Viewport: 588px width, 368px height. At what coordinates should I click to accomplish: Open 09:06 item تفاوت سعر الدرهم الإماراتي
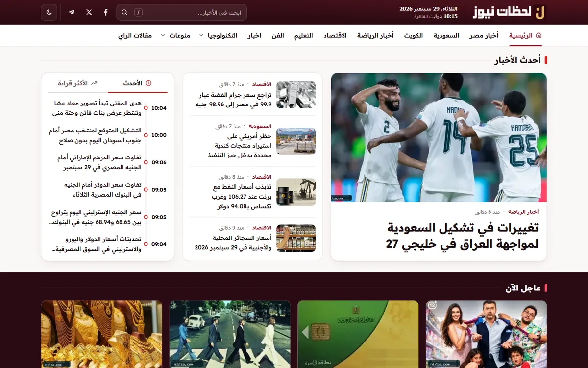pyautogui.click(x=99, y=162)
